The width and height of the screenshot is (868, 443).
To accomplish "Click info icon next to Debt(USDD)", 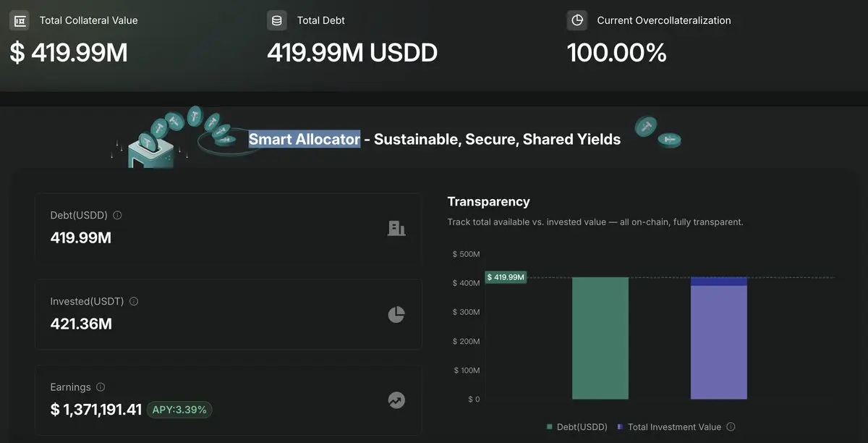I will coord(118,215).
